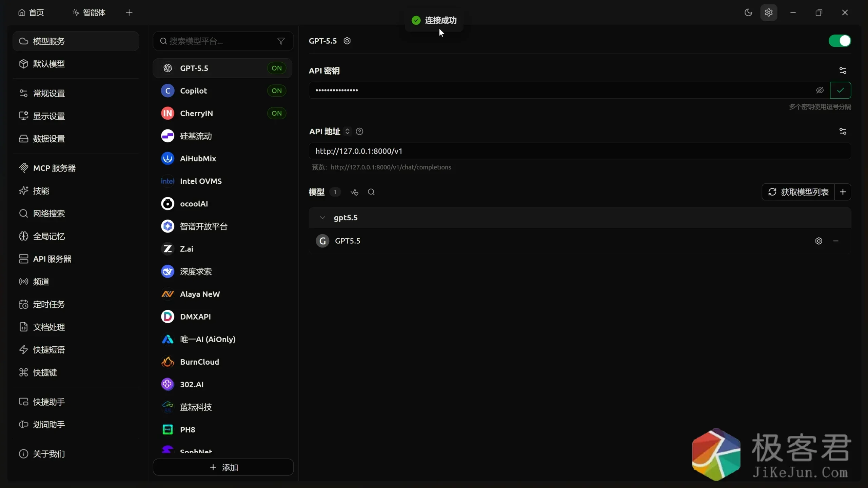Disable the GPT-5.5 provider switch

pos(840,41)
